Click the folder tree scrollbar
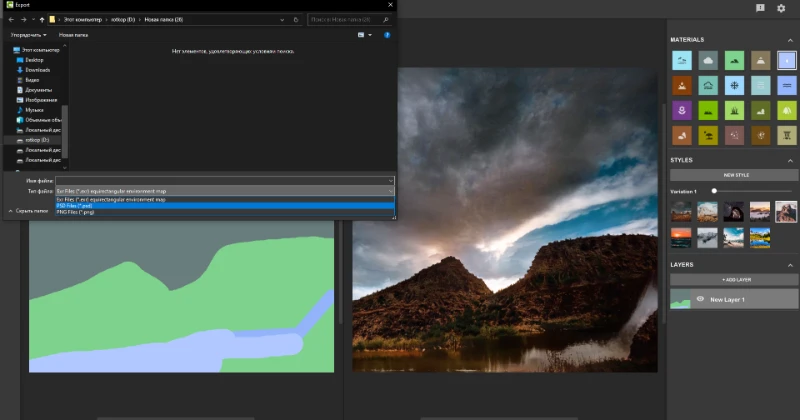 coord(64,131)
